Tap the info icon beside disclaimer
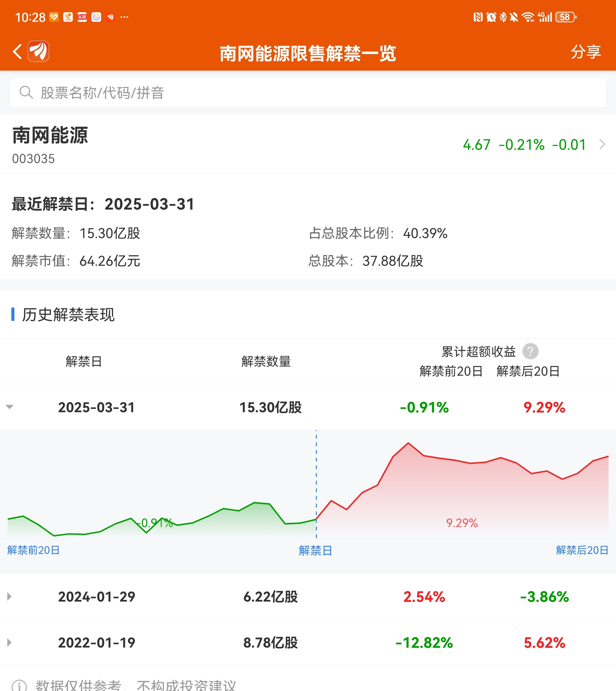The image size is (616, 691). 19,685
